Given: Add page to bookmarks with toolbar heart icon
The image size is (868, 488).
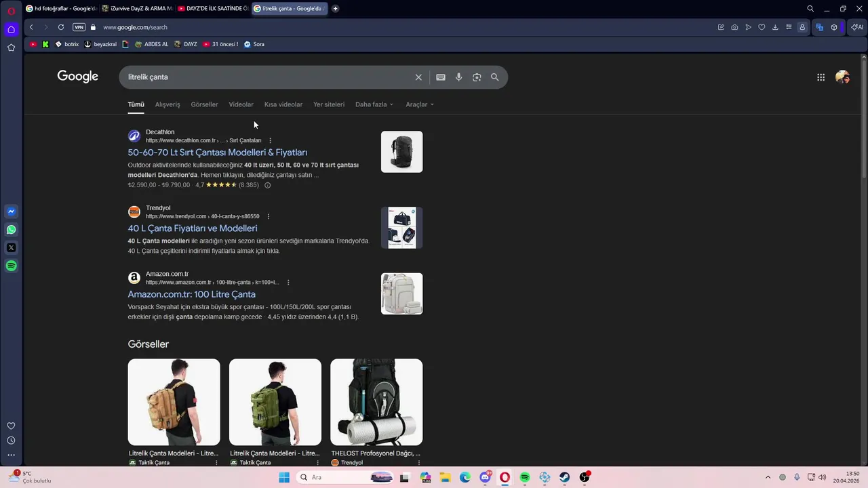Looking at the screenshot, I should (x=762, y=27).
